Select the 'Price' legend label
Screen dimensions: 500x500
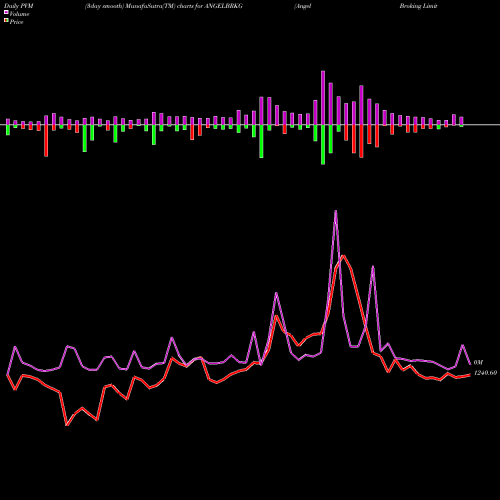click(x=16, y=22)
